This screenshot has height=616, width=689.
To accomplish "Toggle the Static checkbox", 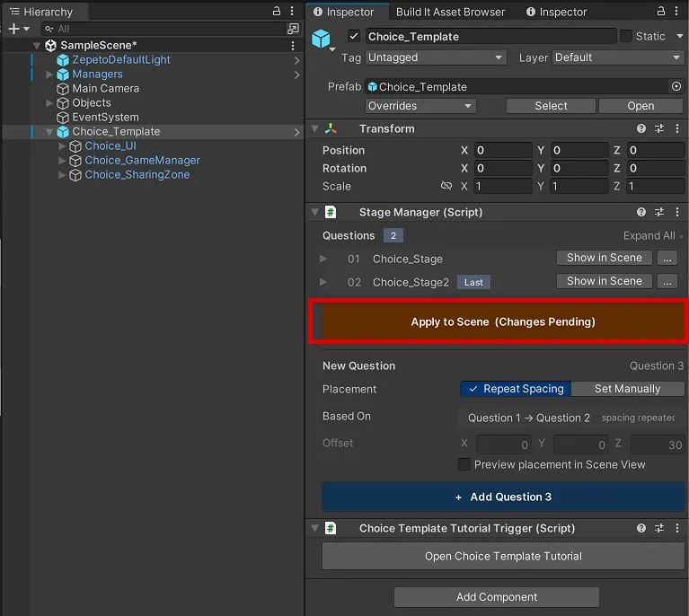I will tap(626, 36).
